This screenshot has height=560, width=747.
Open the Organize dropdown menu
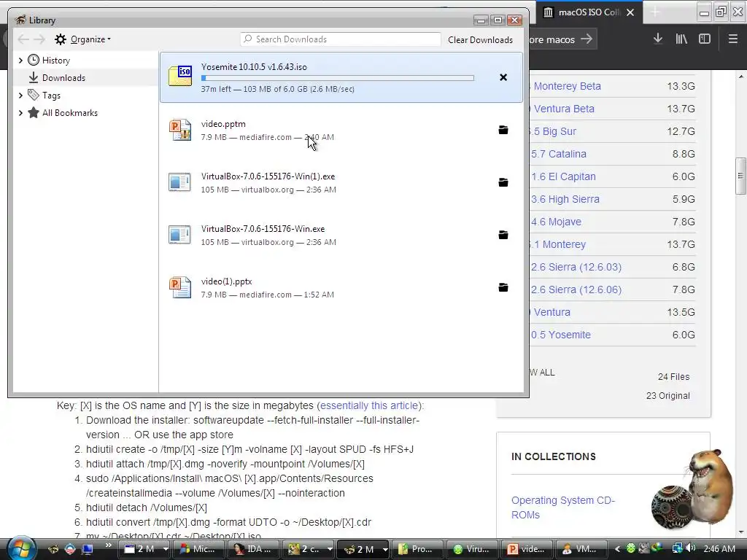[82, 39]
